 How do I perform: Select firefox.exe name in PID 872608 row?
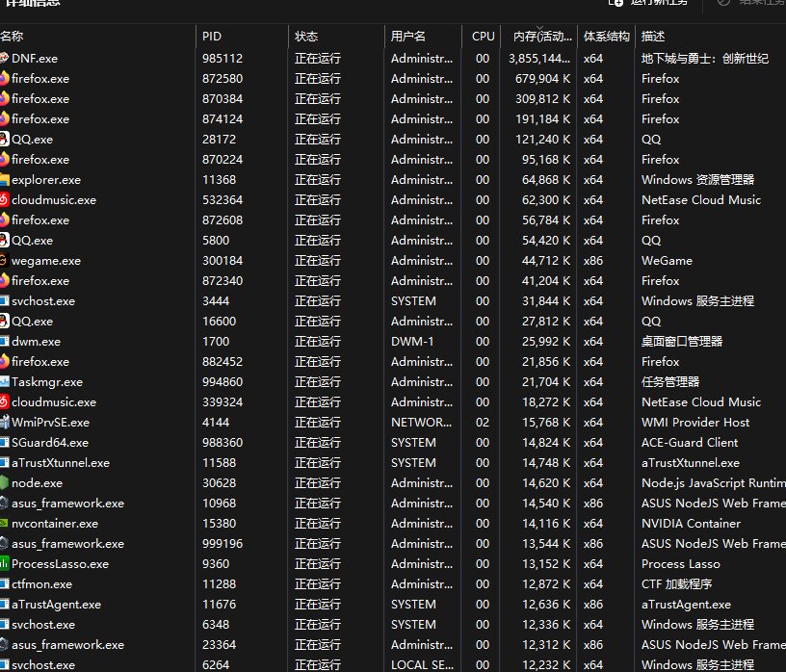pos(40,220)
